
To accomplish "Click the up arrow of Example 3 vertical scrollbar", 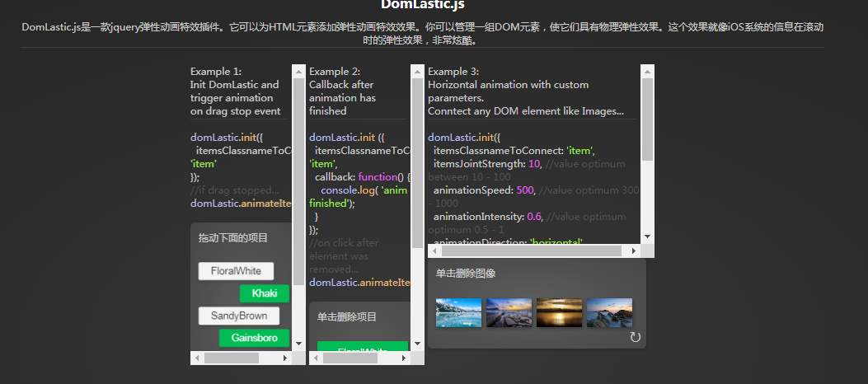I will tap(647, 72).
